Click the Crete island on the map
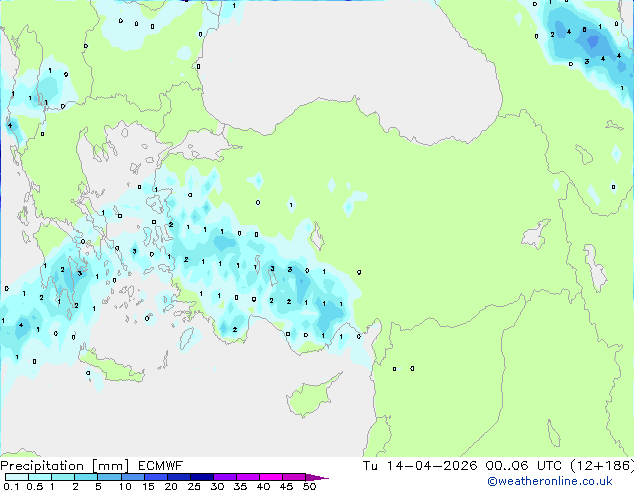 pyautogui.click(x=111, y=367)
